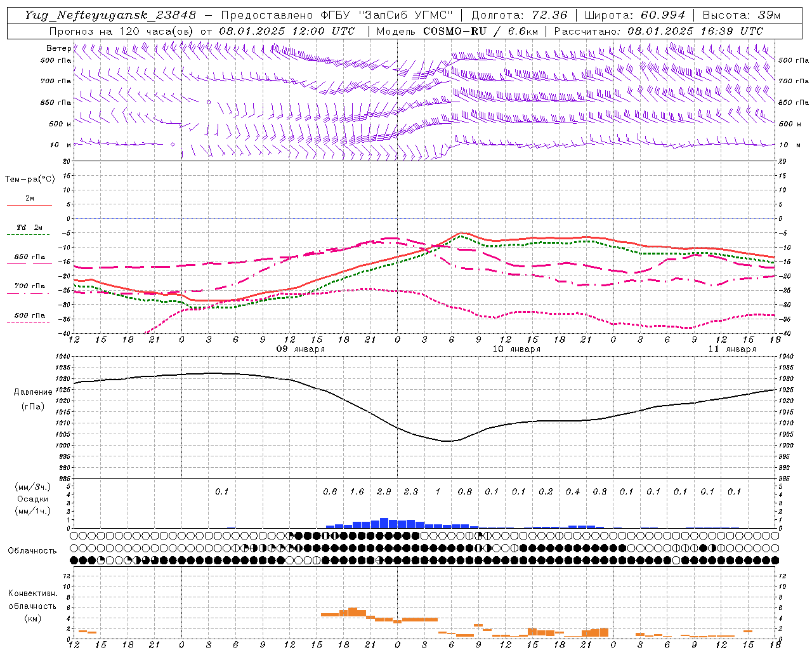
Task: Click the 1.6 precipitation value
Action: tap(357, 492)
